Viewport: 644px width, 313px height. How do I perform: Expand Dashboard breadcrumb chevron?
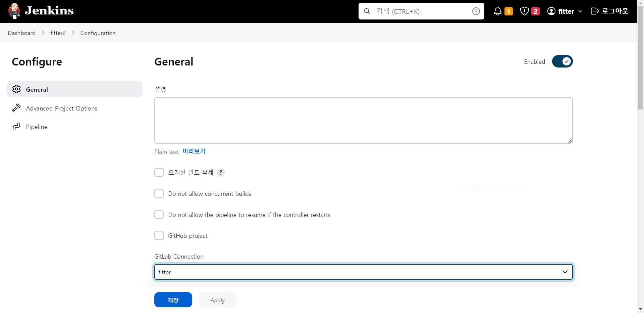pyautogui.click(x=43, y=33)
